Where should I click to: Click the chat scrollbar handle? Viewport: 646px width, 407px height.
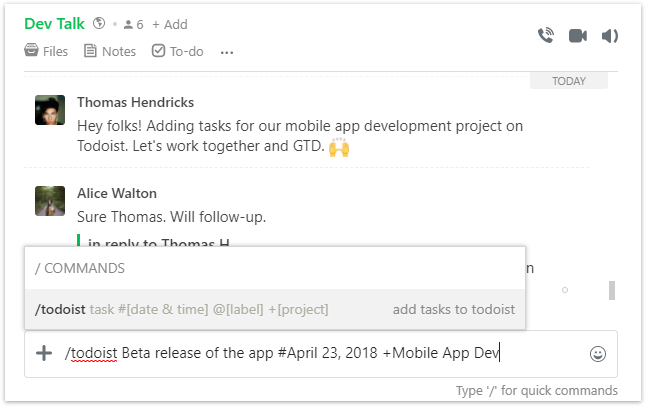(612, 290)
